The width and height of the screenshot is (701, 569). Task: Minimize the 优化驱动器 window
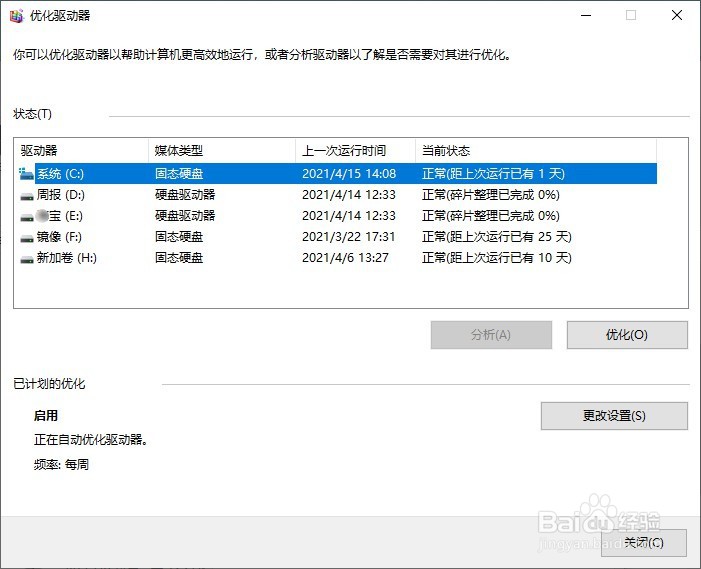(586, 16)
